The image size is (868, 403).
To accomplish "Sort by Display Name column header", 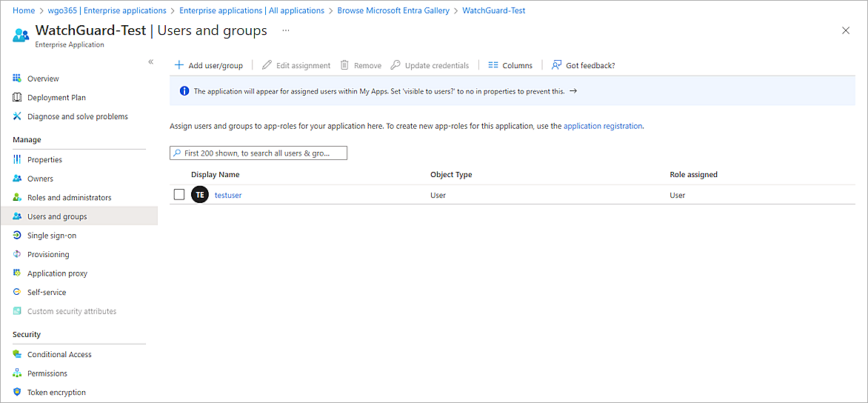I will pos(216,174).
